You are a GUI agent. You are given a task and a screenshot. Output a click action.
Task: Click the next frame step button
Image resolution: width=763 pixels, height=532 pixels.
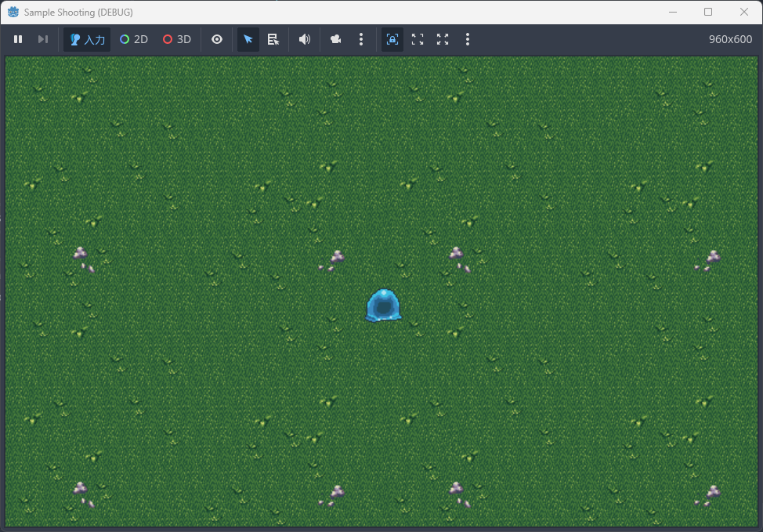coord(43,39)
